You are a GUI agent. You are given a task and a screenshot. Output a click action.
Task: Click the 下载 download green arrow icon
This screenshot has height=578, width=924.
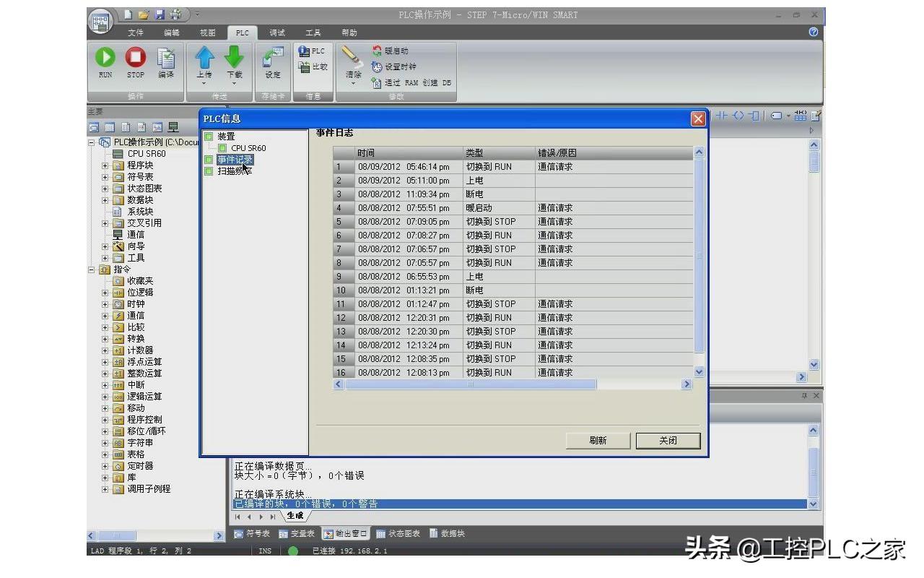[235, 57]
